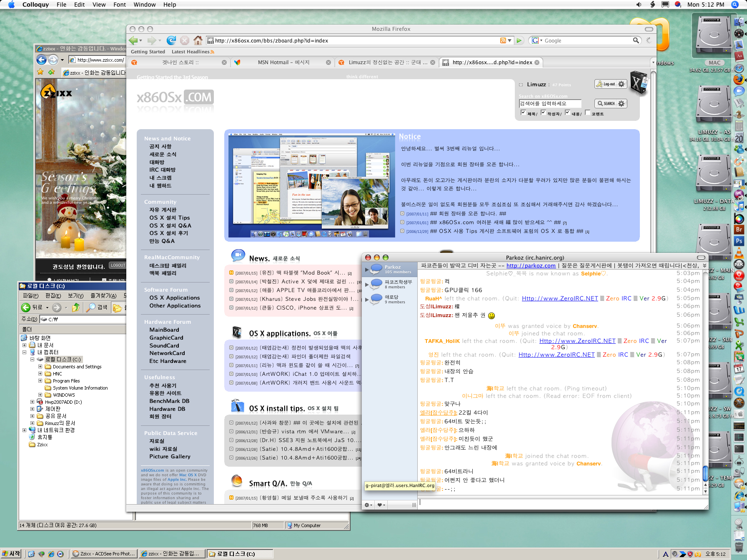Screen dimensions: 747x560
Task: Open the BenchMark DB sidebar link
Action: click(169, 401)
